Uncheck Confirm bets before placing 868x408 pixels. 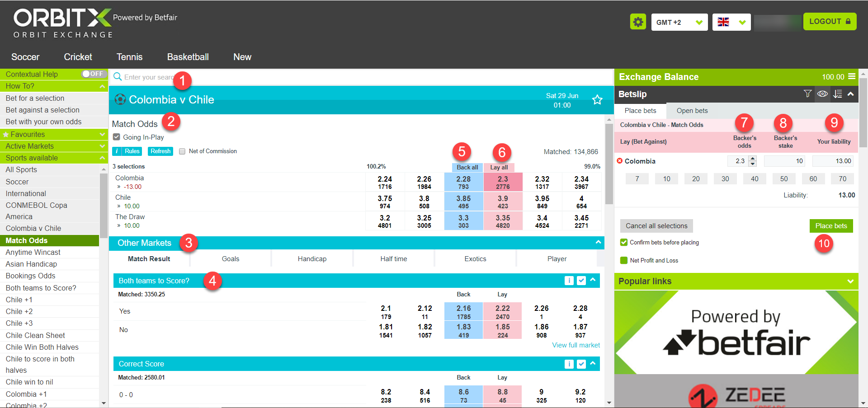(624, 242)
